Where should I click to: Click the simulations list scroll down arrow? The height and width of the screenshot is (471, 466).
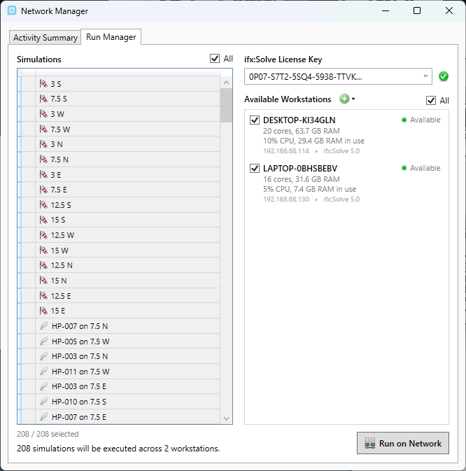(x=226, y=418)
